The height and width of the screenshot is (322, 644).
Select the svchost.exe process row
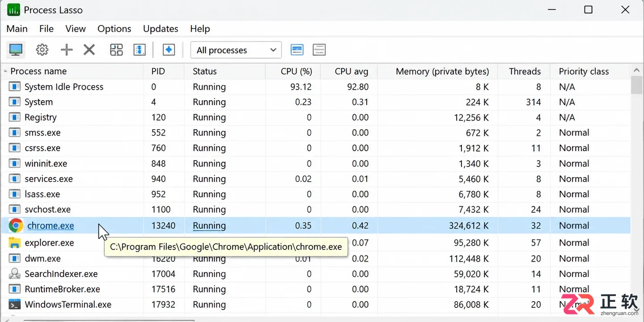coord(315,210)
